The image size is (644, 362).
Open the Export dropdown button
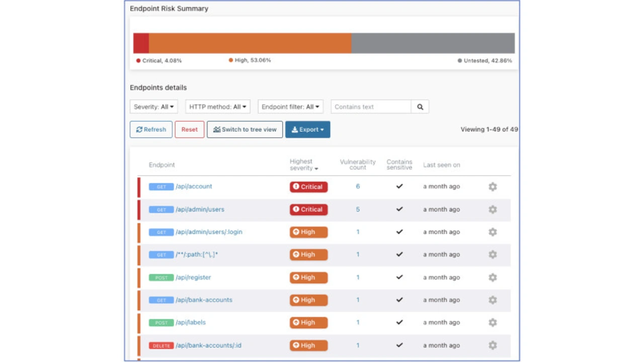tap(307, 130)
